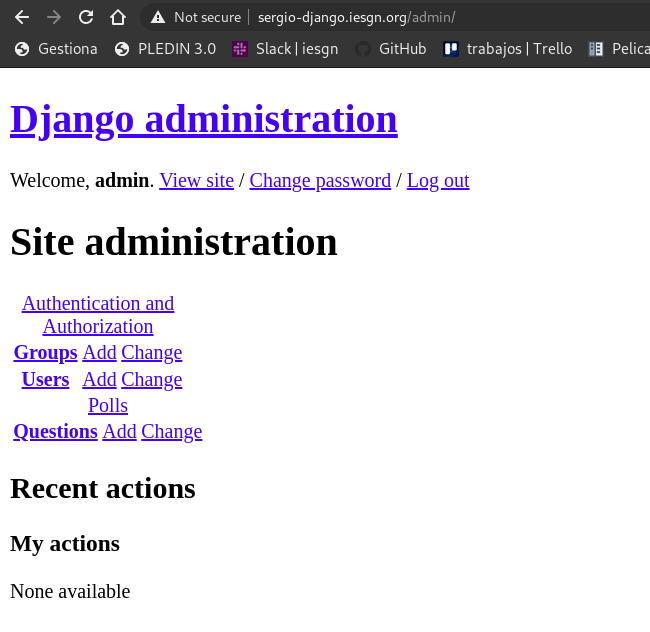
Task: Open the GitHub bookmark
Action: pyautogui.click(x=390, y=49)
